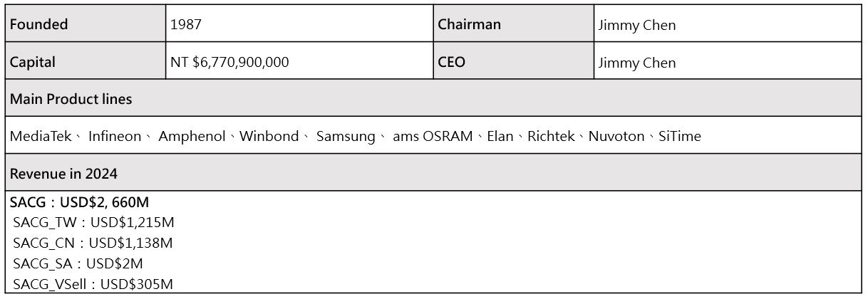Click MediaTek in the product lines
The image size is (868, 299).
tap(41, 136)
